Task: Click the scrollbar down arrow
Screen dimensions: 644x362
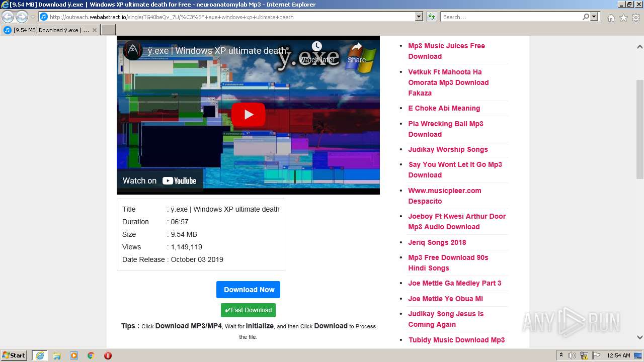Action: click(639, 337)
